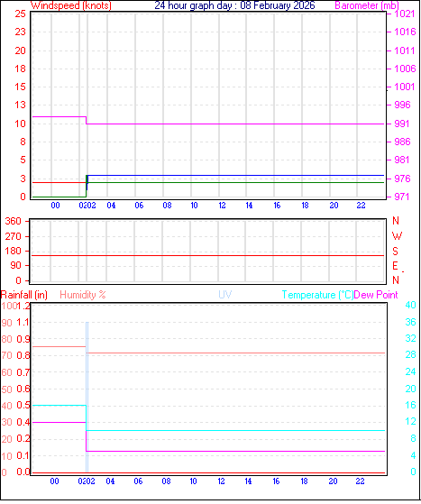Click the "Dew Point" legend label

(x=376, y=295)
